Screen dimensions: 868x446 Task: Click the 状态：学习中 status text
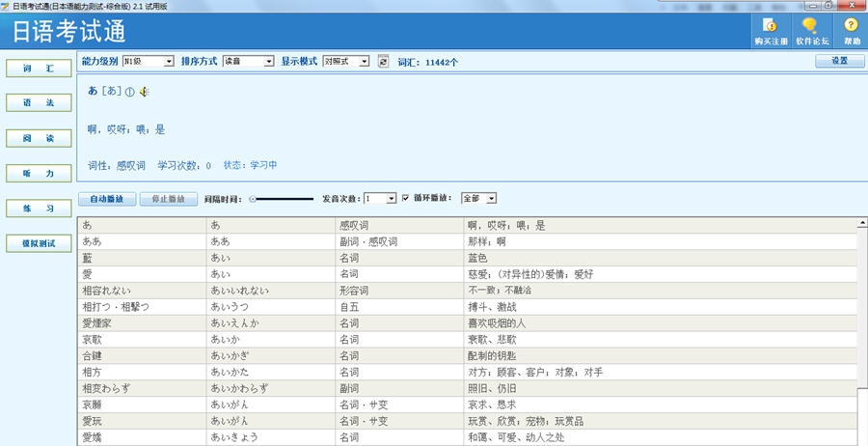point(250,165)
